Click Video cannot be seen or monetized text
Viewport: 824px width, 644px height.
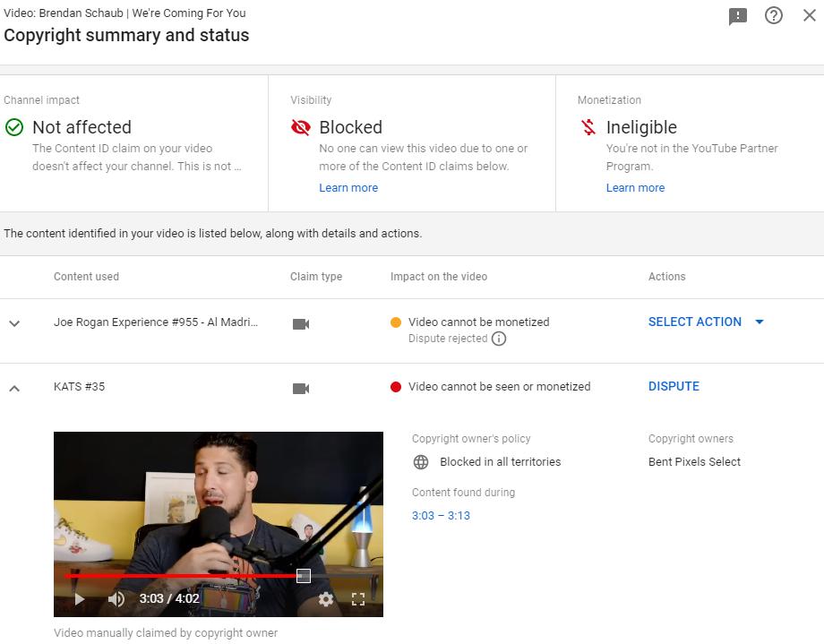499,387
